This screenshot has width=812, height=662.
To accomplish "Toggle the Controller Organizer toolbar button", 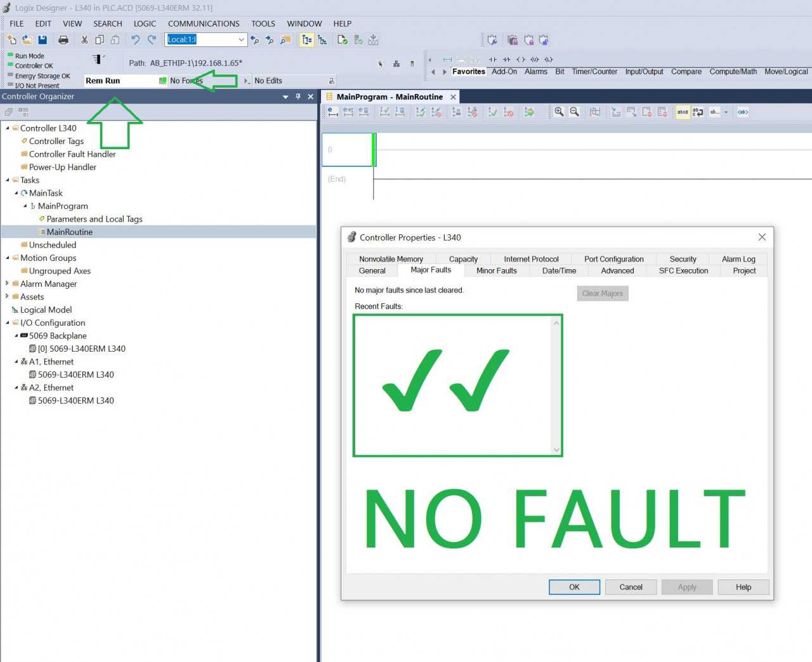I will coord(307,40).
